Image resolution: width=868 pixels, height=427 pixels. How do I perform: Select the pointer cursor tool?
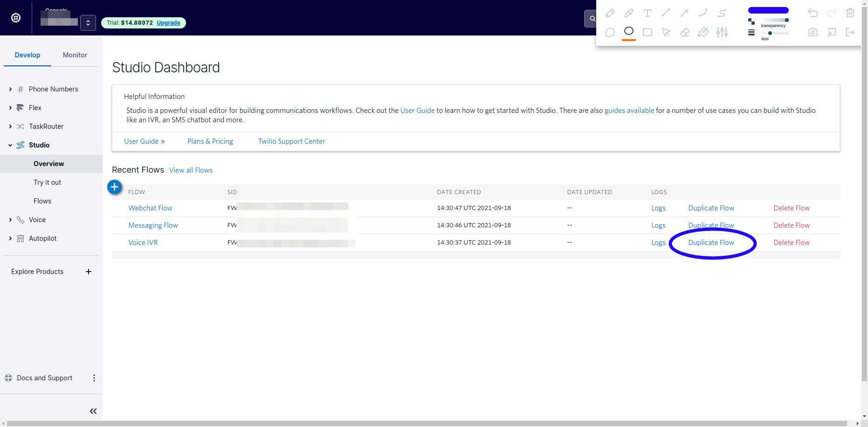click(x=666, y=32)
